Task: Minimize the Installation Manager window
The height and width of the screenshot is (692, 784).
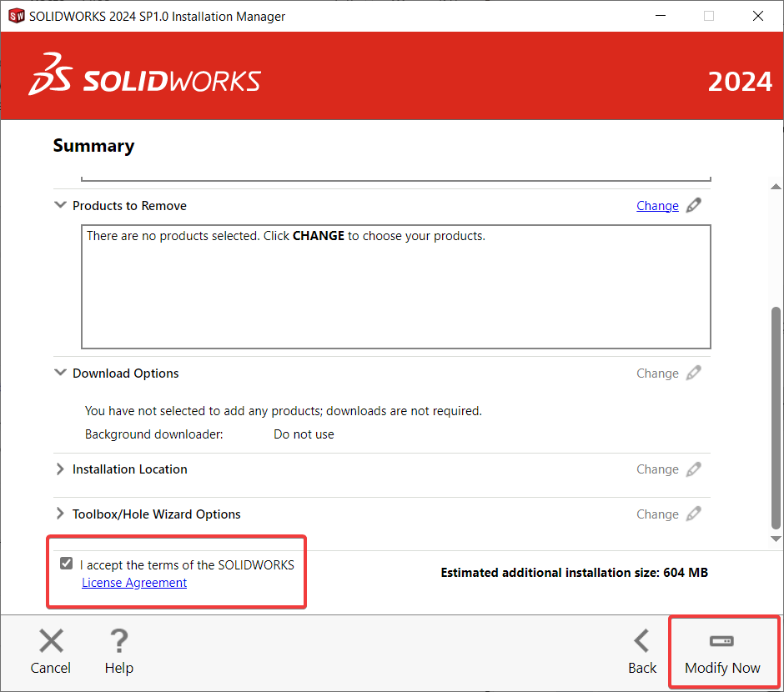Action: pos(661,16)
